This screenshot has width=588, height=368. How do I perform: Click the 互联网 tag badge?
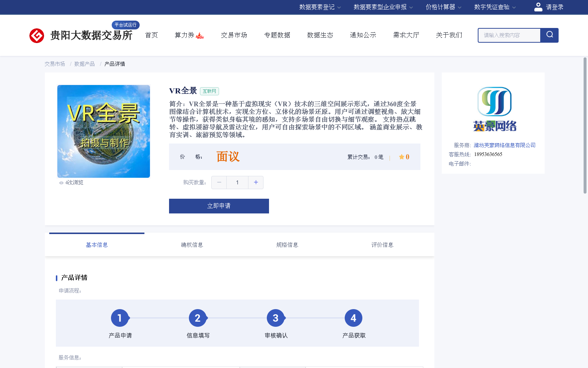[x=209, y=91]
